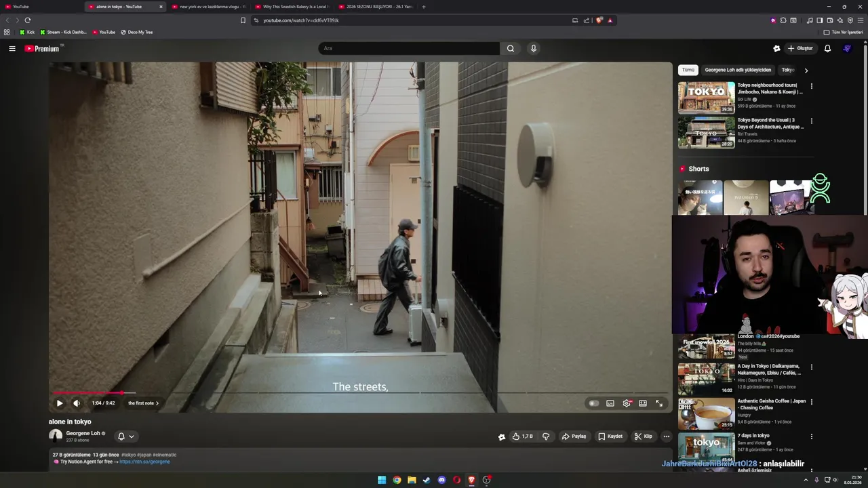Open 'Tokyo Beyond the Usual' video title
Viewport: 868px width, 488px height.
[x=770, y=123]
